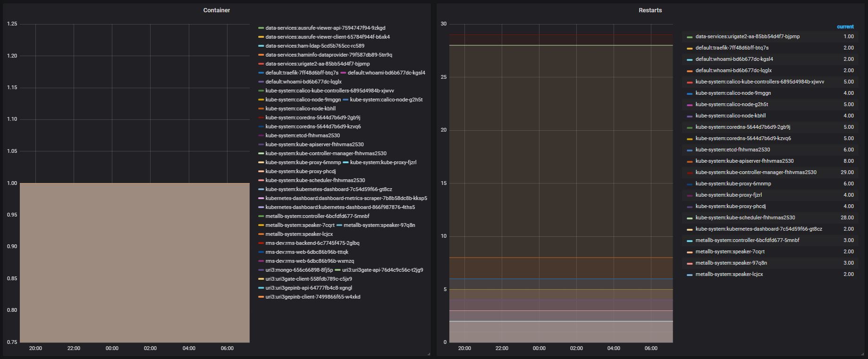
Task: Select calico-kube-controllers row in Restarts legend
Action: point(770,82)
